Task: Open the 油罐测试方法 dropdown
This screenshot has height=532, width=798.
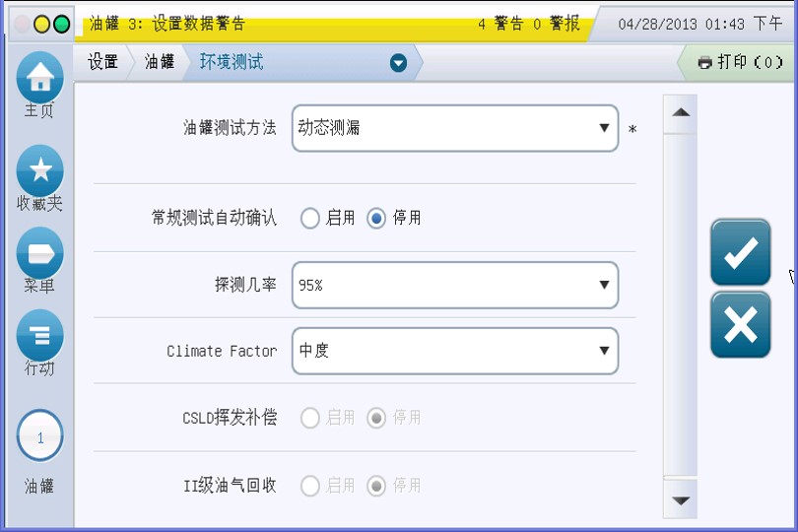Action: 454,128
